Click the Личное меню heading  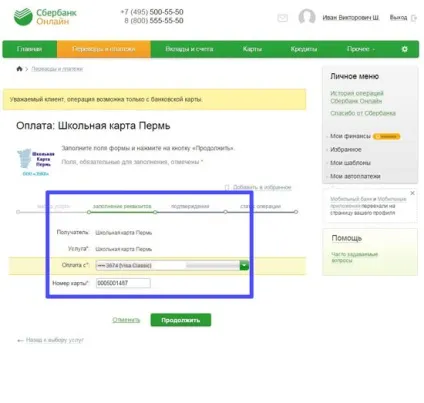354,76
